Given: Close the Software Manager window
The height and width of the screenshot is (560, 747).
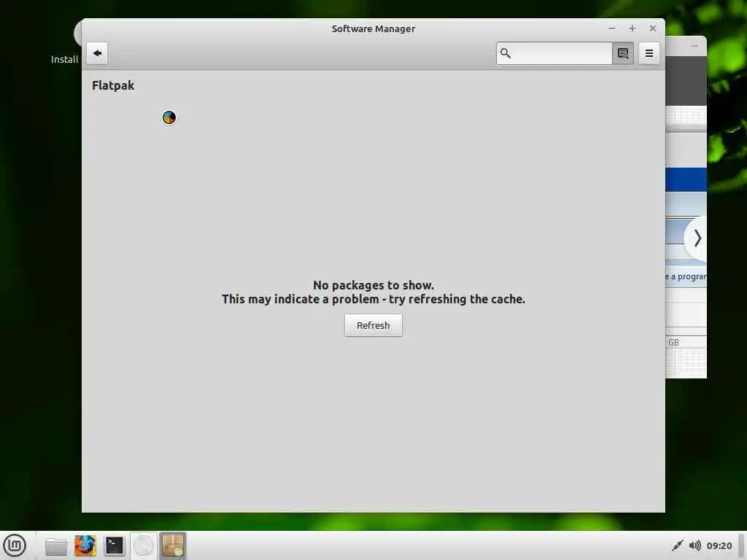Looking at the screenshot, I should coord(653,28).
